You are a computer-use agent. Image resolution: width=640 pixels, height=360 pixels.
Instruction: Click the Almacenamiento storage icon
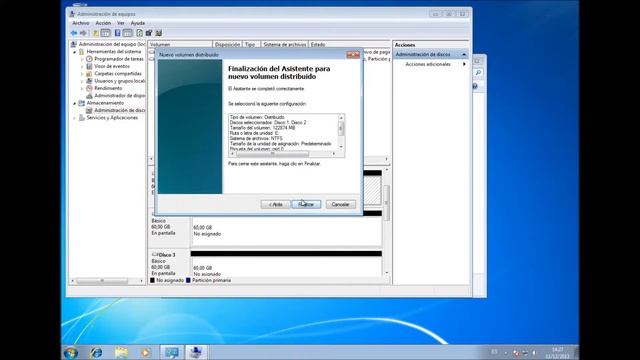pos(82,103)
